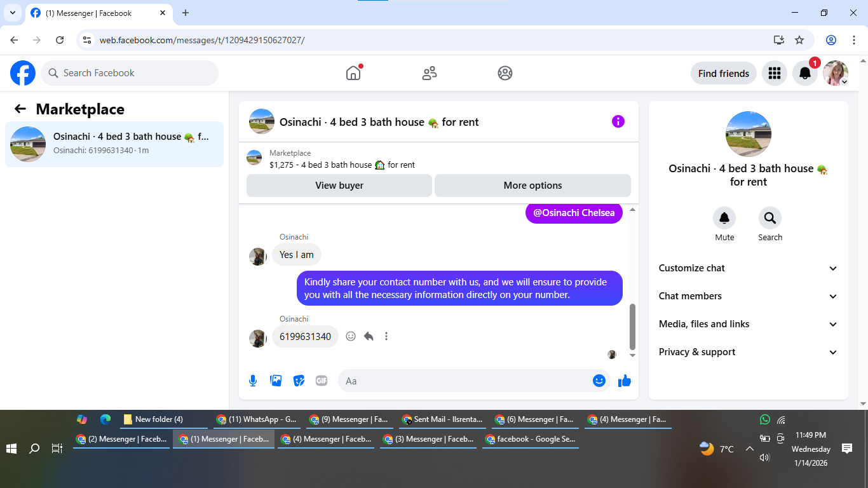Open Microsoft Edge from taskbar
The image size is (868, 488).
click(x=105, y=419)
